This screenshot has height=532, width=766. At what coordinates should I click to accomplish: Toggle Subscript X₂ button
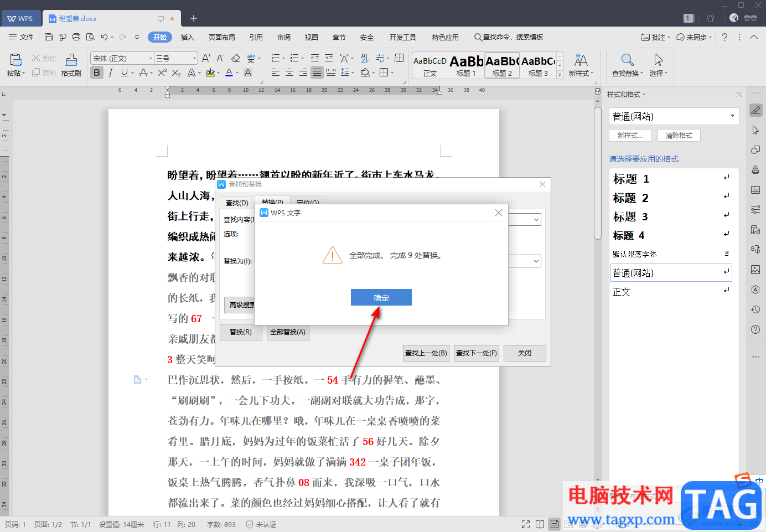(x=176, y=73)
